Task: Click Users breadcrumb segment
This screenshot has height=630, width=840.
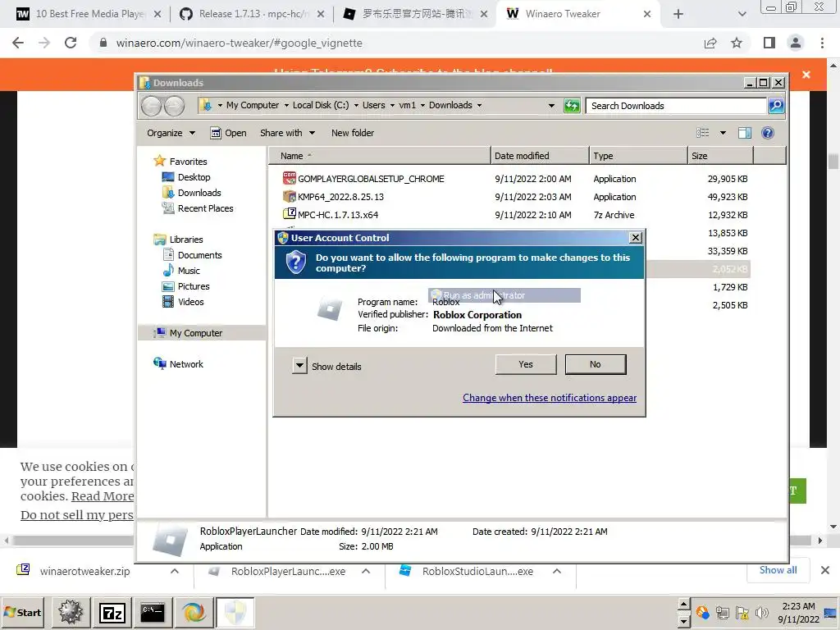Action: tap(373, 105)
